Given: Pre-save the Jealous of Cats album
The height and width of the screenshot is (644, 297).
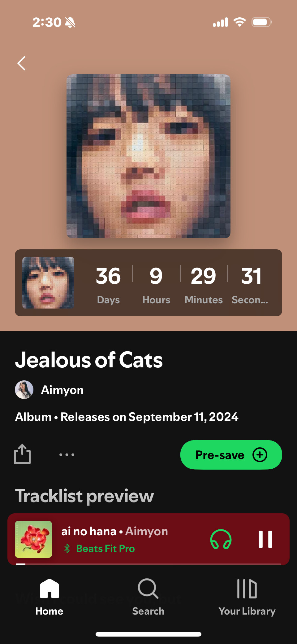Looking at the screenshot, I should coord(231,455).
